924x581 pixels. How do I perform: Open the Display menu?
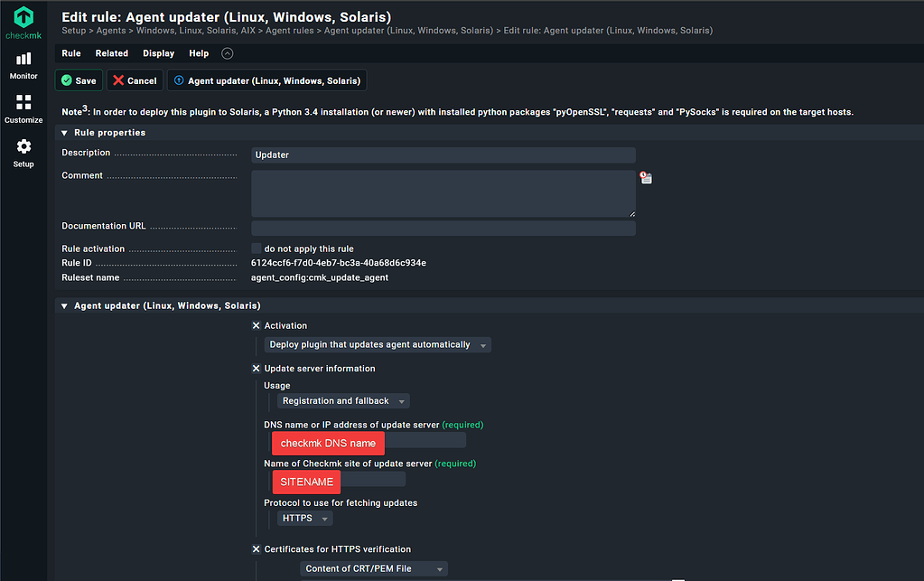point(158,52)
